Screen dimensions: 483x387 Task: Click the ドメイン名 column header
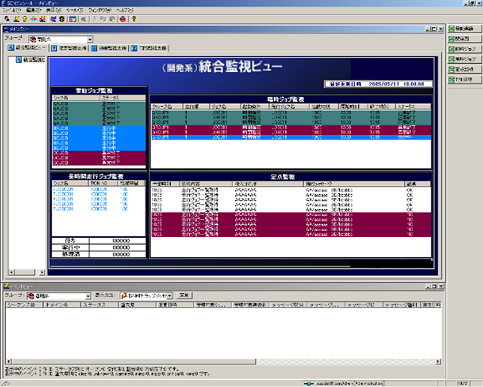click(x=62, y=305)
